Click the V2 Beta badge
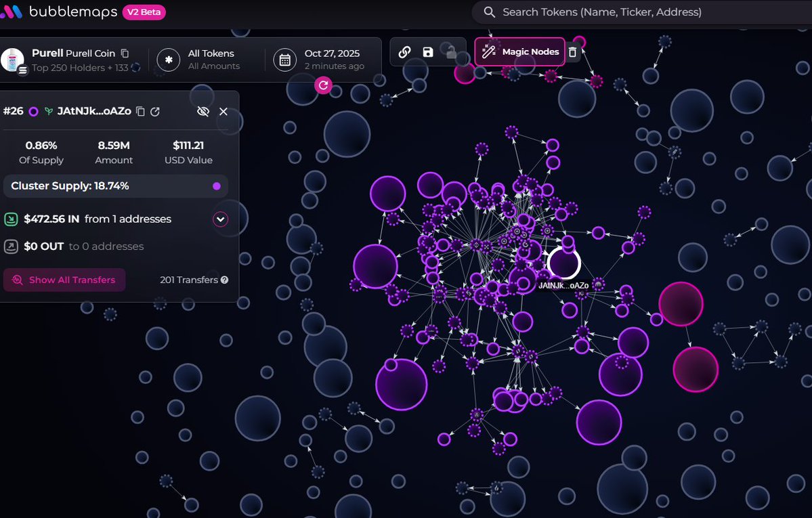 pos(144,12)
